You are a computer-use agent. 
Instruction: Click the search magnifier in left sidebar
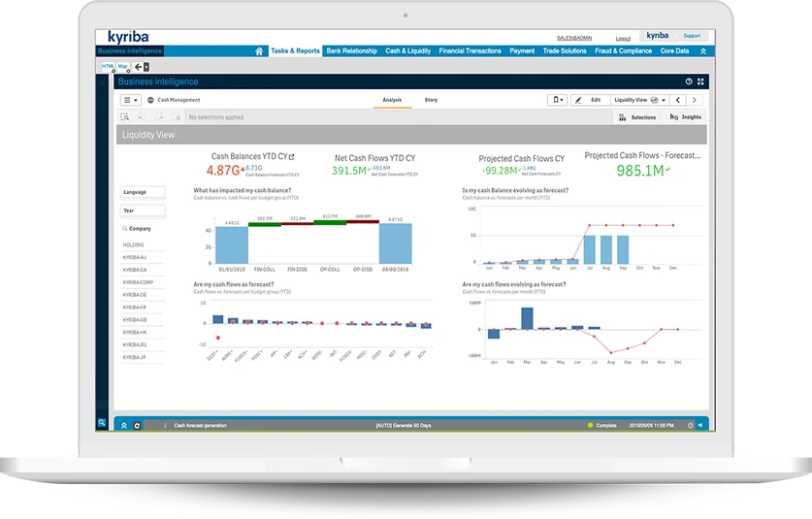coord(102,423)
